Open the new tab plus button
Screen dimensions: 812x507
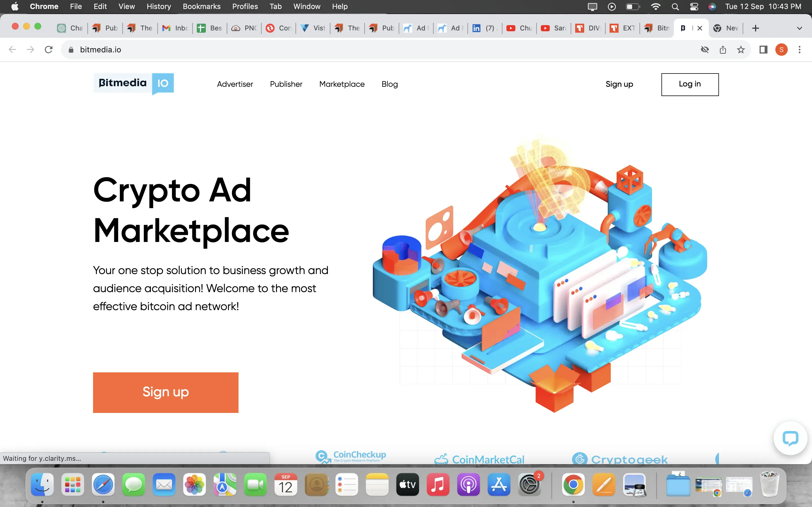(755, 28)
